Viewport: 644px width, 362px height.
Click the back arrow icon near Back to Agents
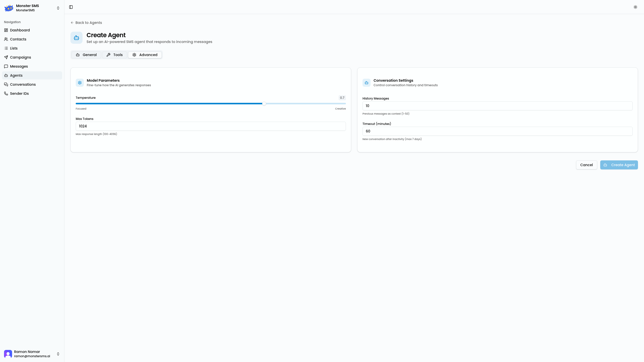click(x=72, y=23)
